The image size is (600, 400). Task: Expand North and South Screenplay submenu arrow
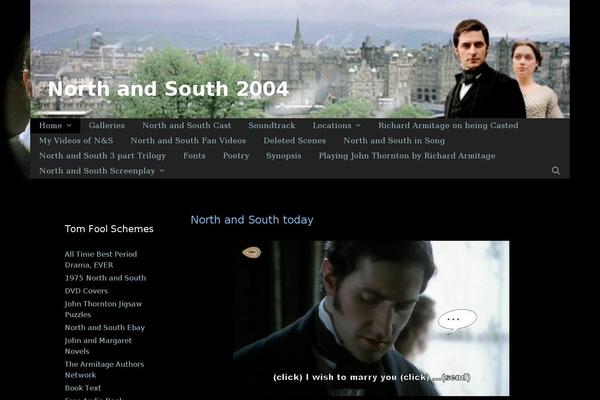162,171
